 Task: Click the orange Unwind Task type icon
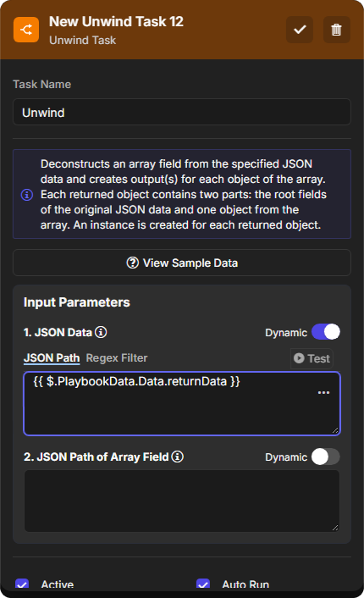26,30
